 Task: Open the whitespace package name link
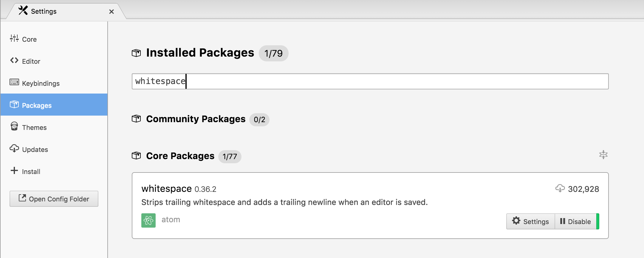166,189
